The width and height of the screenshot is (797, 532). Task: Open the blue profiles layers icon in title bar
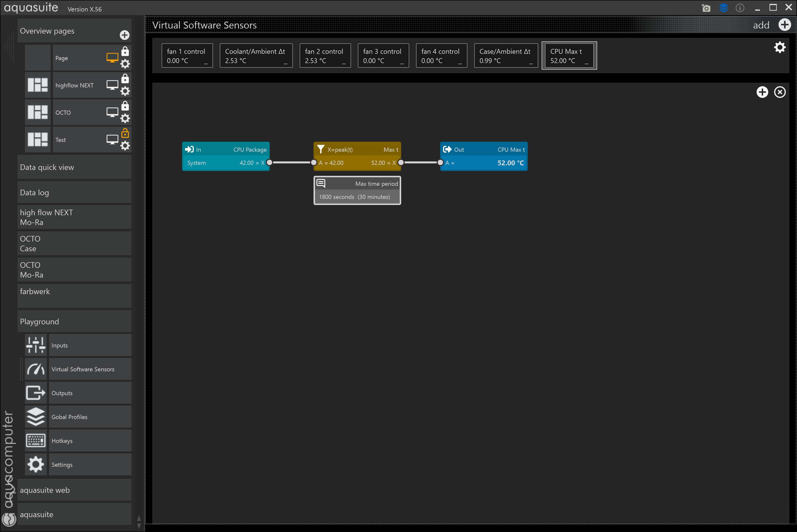pos(723,8)
